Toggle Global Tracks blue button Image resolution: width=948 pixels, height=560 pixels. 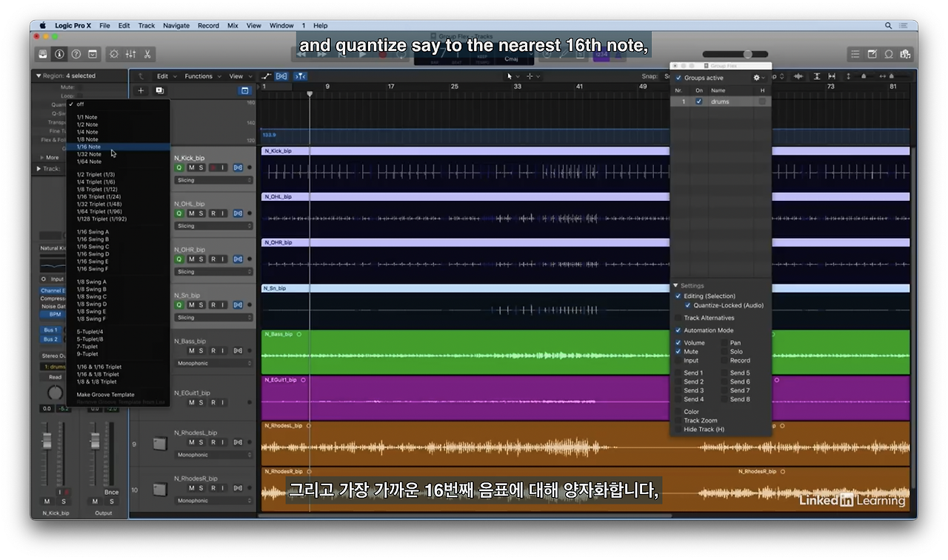(x=245, y=90)
